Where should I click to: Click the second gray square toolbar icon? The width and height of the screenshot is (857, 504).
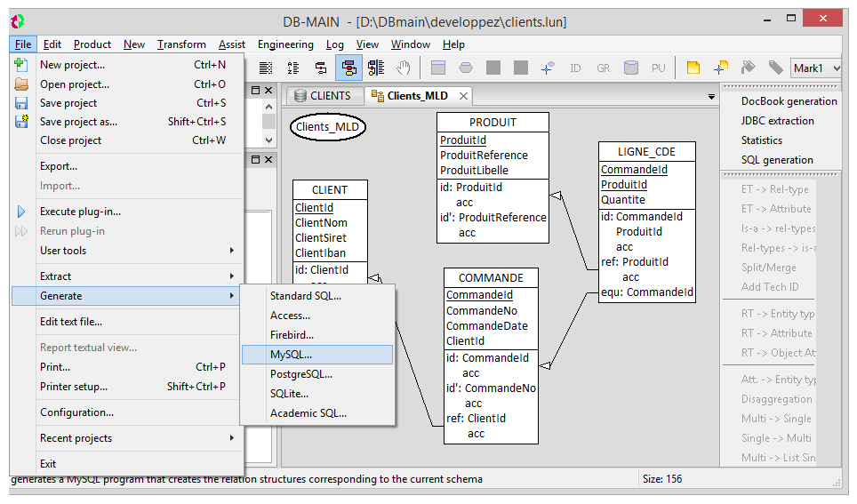[x=521, y=68]
